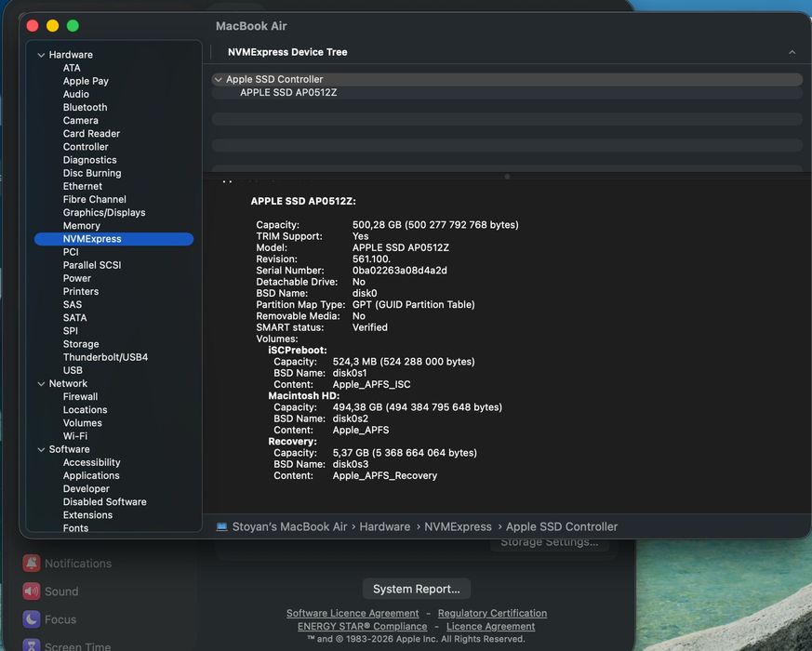Select the highlighted NVMExpress item
The height and width of the screenshot is (651, 812).
(x=113, y=239)
